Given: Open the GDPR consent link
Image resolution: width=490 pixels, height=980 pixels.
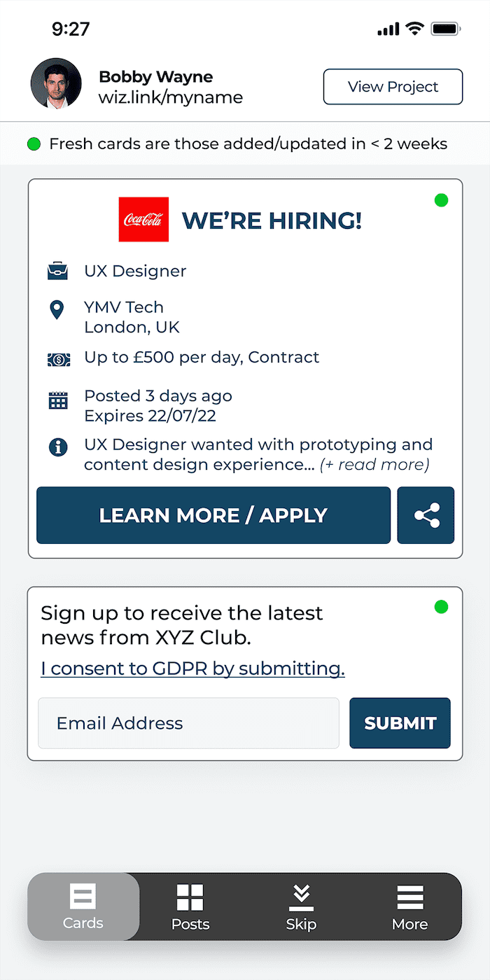Looking at the screenshot, I should pos(192,668).
